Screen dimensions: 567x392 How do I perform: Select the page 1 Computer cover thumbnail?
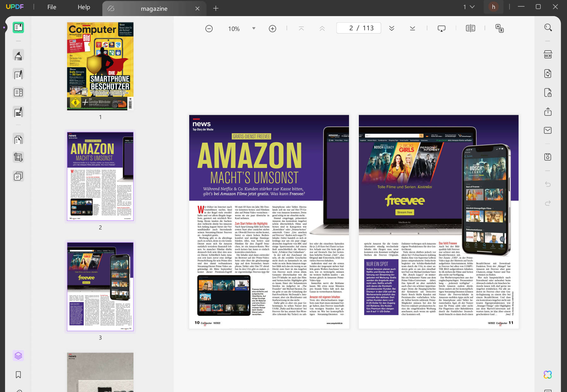pyautogui.click(x=100, y=66)
